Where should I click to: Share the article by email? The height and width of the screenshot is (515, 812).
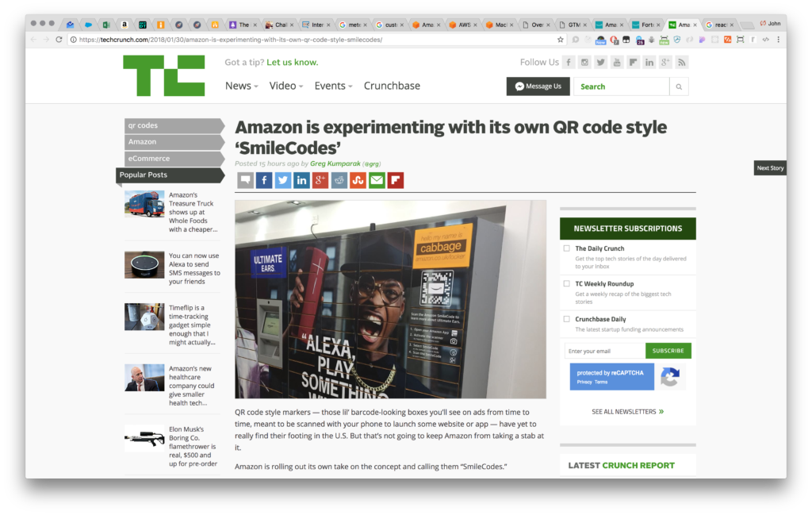377,180
